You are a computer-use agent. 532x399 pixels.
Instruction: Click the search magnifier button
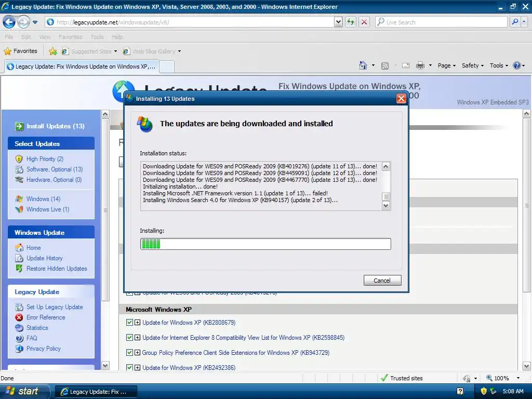[x=515, y=22]
